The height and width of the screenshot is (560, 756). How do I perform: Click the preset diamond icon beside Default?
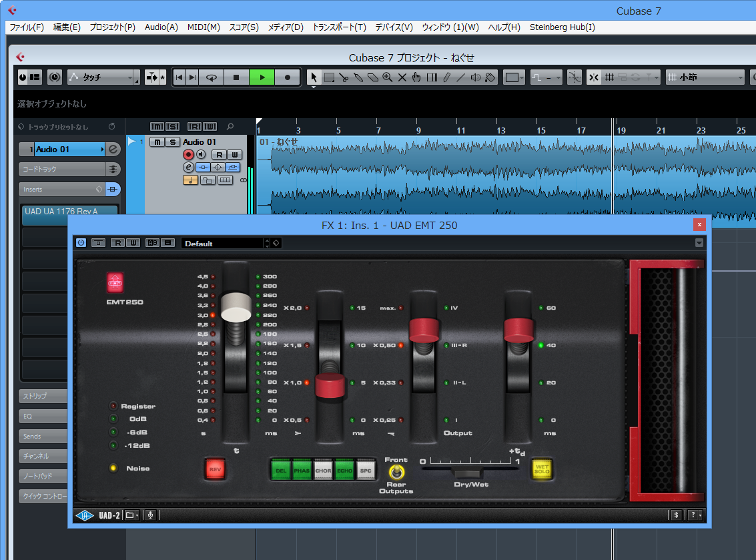click(276, 243)
